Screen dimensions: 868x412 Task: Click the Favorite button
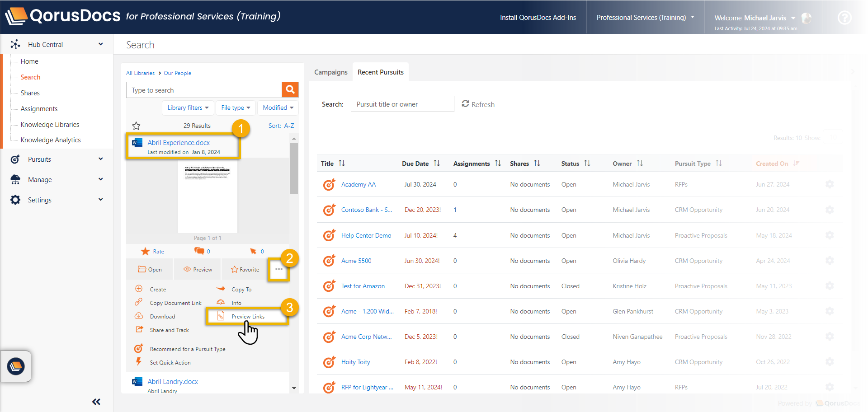(x=245, y=269)
